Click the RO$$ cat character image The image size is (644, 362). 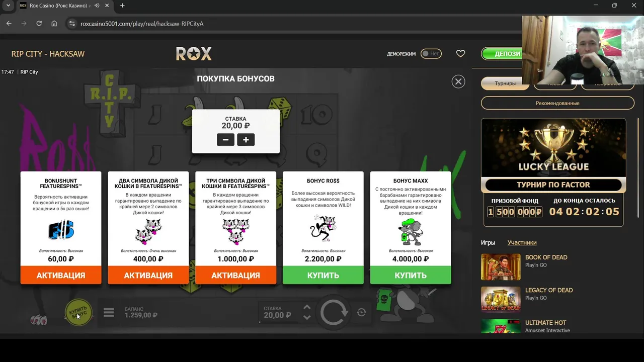[x=323, y=229]
